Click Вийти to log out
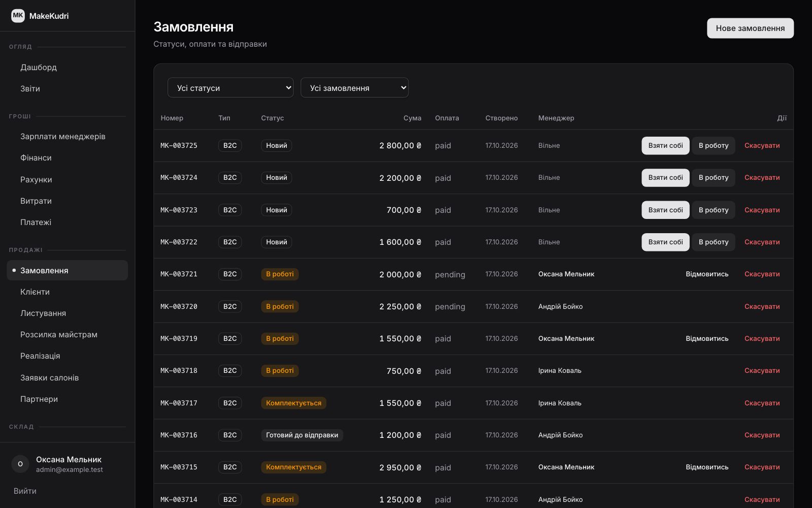 click(25, 491)
